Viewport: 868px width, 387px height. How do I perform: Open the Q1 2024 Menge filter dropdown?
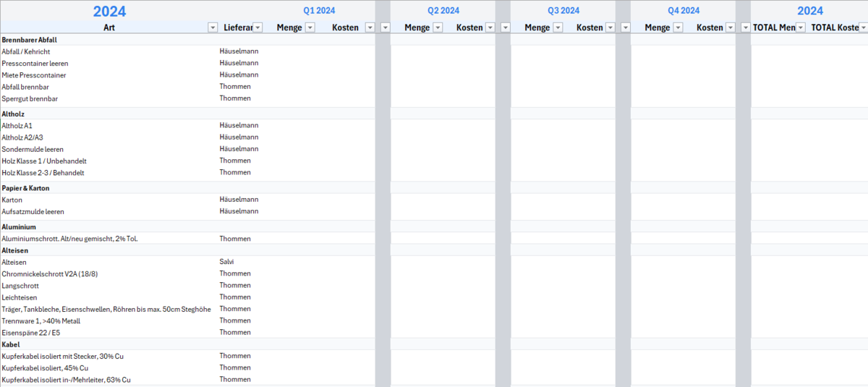pos(310,27)
